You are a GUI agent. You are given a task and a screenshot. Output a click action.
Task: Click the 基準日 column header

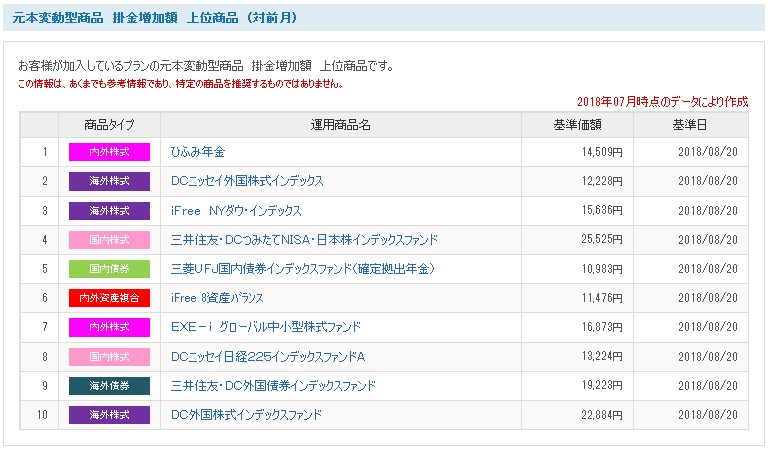(691, 125)
